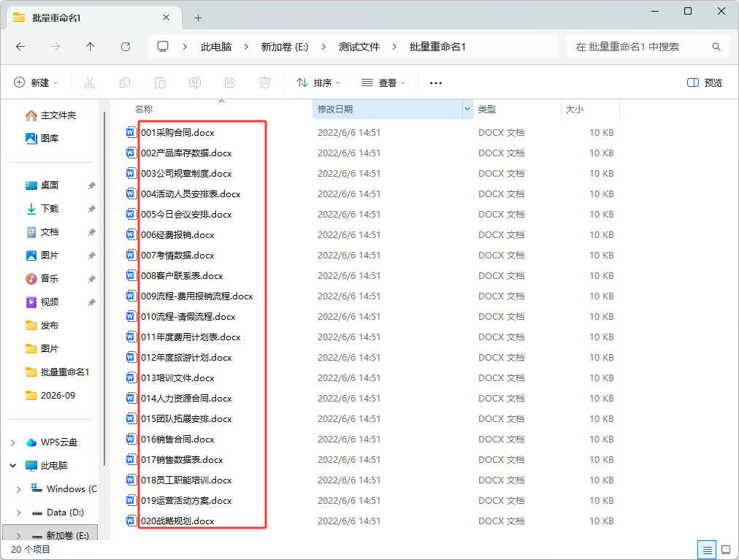Refresh the current folder view
Viewport: 739px width, 560px height.
pyautogui.click(x=126, y=47)
